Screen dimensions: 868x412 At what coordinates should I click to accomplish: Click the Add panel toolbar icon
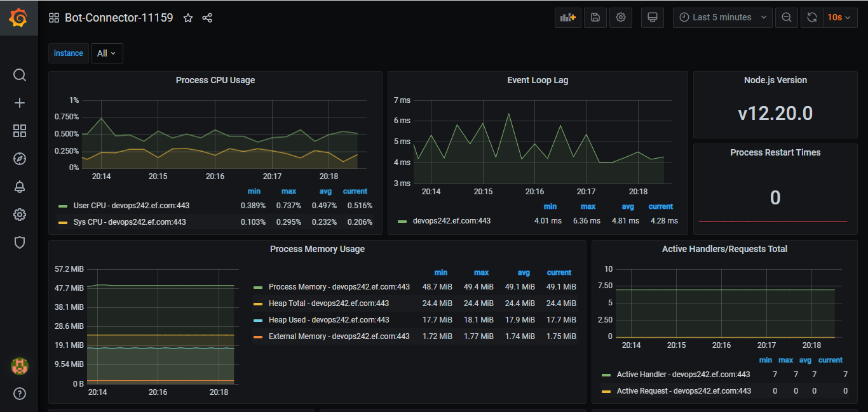point(567,18)
